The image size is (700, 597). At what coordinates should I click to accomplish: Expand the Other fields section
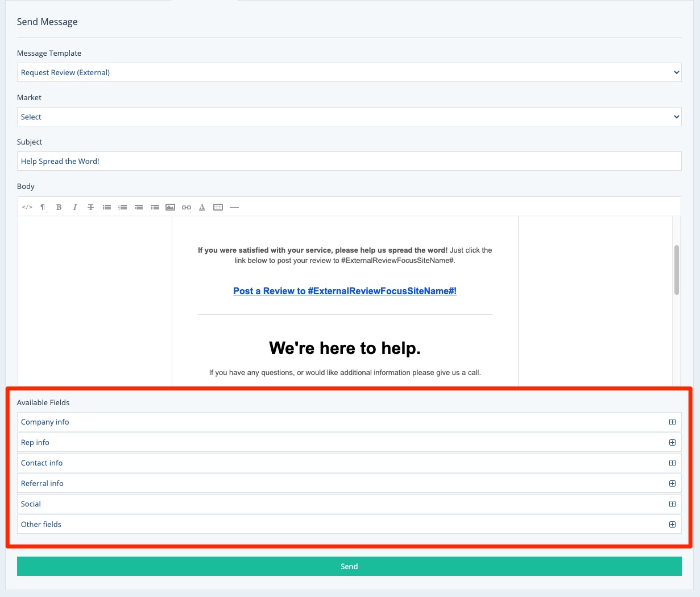[x=672, y=524]
